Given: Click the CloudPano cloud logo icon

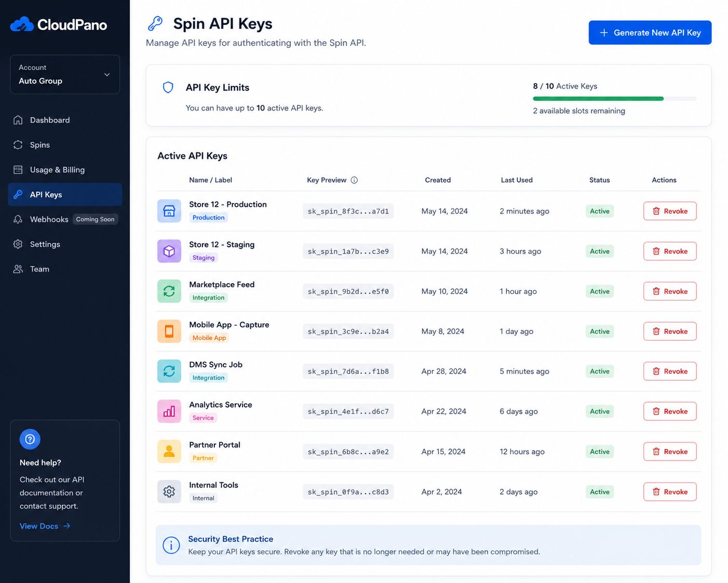Looking at the screenshot, I should tap(22, 24).
